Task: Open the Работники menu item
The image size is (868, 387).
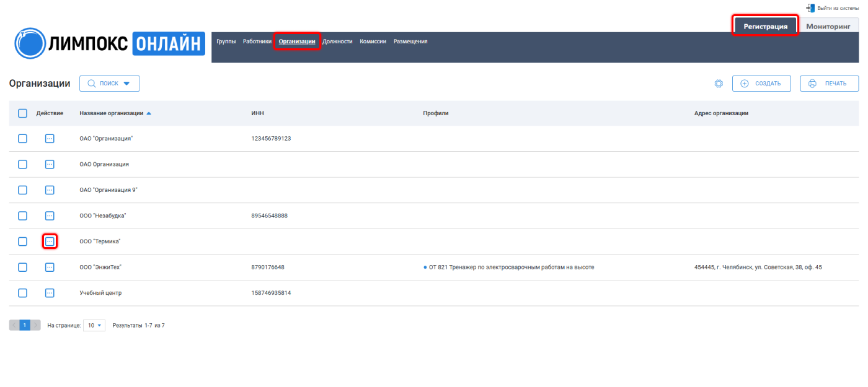Action: coord(257,41)
